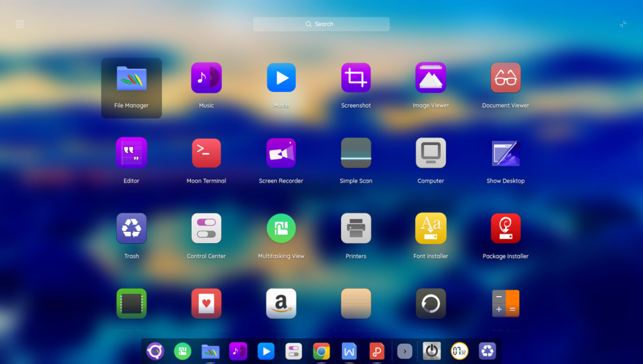Open the Screen Recorder app
The width and height of the screenshot is (643, 364).
pos(281,153)
